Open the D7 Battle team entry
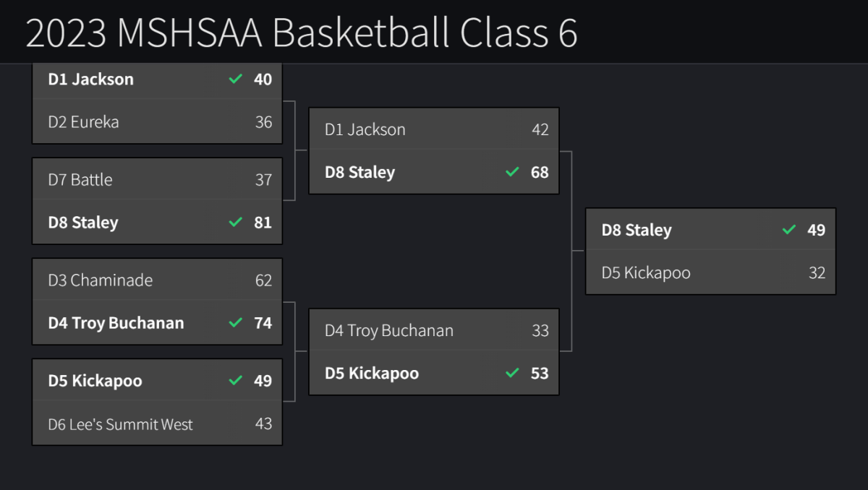The width and height of the screenshot is (868, 490). point(80,179)
